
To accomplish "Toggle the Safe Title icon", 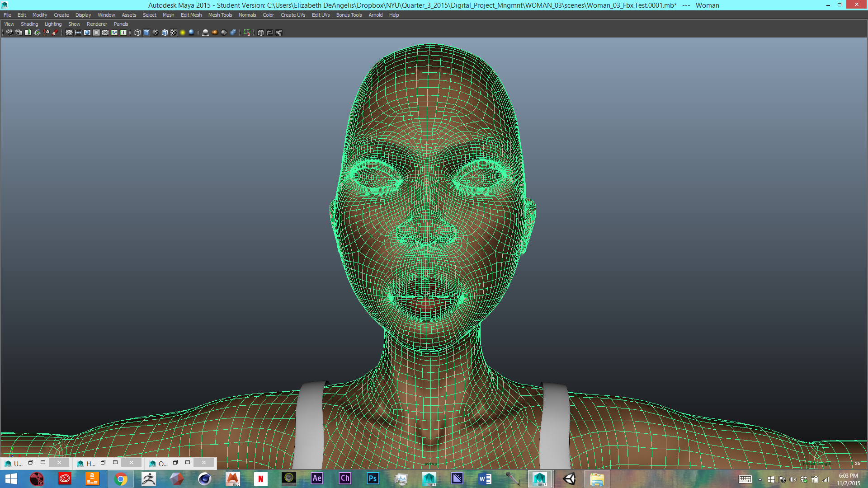I will (123, 33).
